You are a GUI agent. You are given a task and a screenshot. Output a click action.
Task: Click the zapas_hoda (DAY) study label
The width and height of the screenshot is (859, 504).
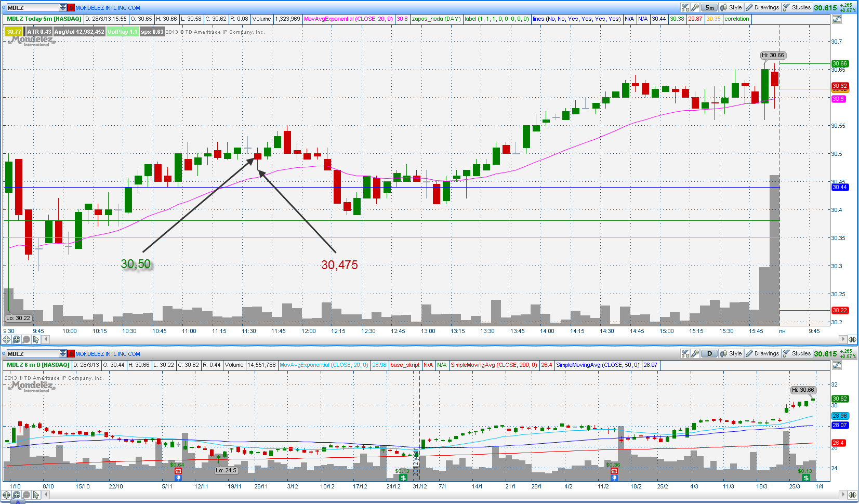point(436,19)
